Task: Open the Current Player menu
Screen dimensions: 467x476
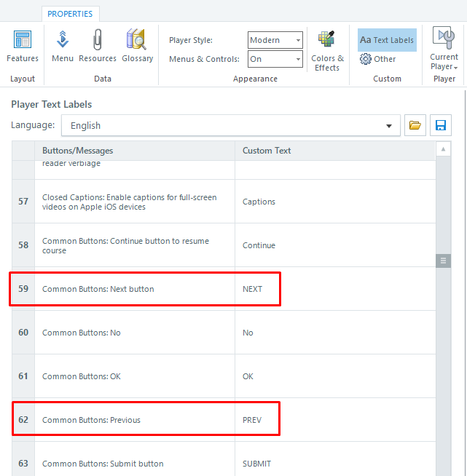Action: 444,49
